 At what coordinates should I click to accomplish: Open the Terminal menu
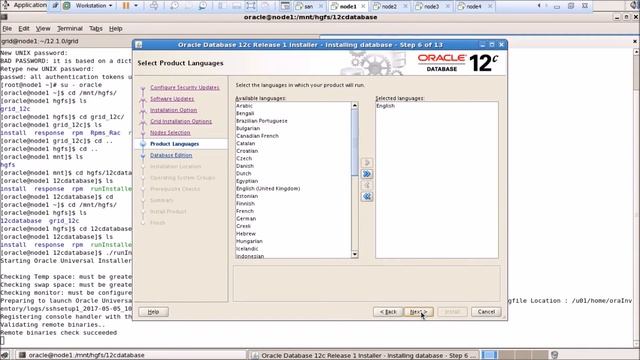tap(69, 29)
